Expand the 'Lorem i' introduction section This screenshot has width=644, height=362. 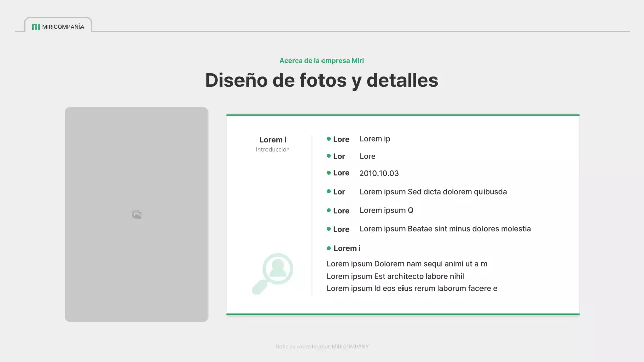point(273,144)
